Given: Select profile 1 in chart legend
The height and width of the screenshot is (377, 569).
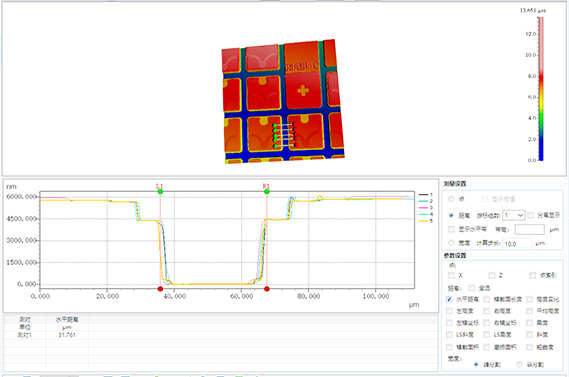Looking at the screenshot, I should point(426,195).
